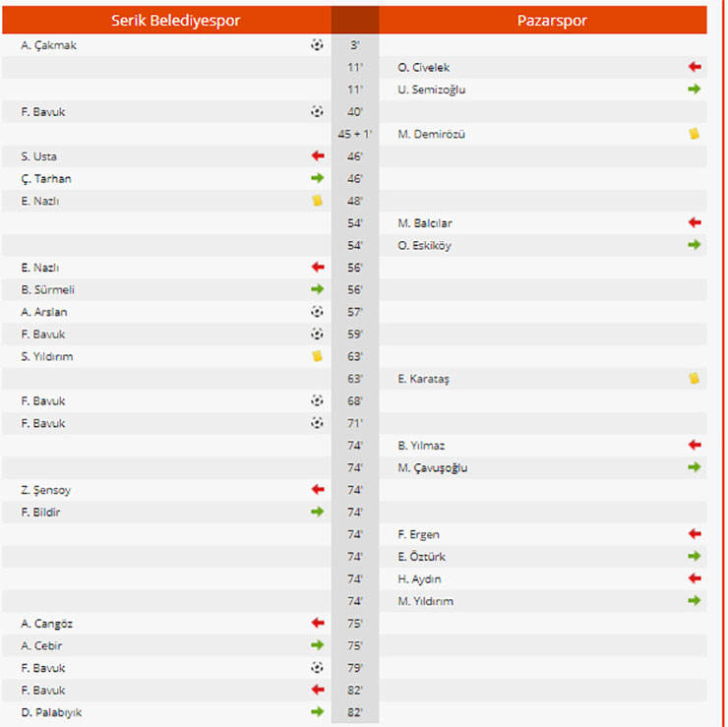Click the 45 + 1' minute marker
This screenshot has width=728, height=727.
[x=354, y=134]
